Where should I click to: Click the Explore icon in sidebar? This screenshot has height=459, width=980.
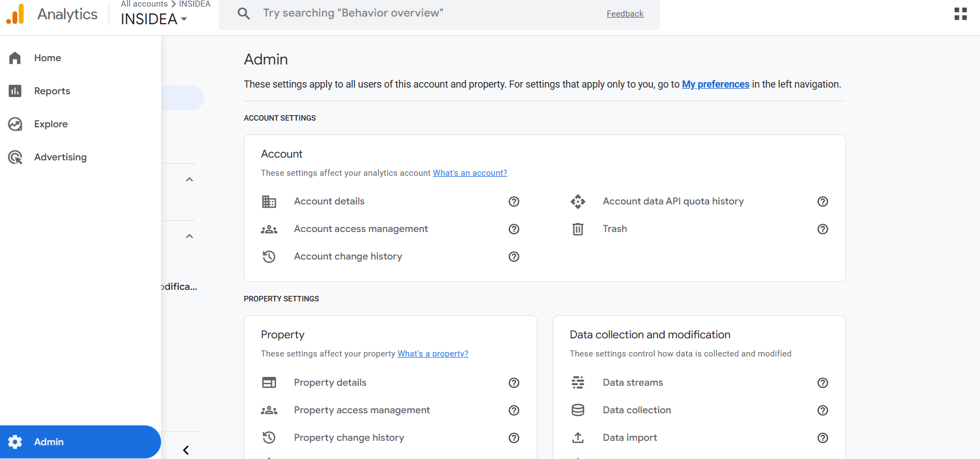coord(15,124)
